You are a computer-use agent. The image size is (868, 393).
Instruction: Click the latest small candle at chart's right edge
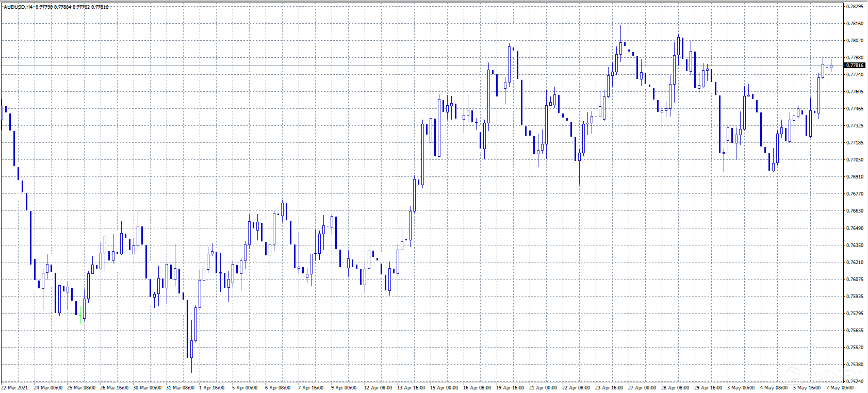pyautogui.click(x=831, y=67)
